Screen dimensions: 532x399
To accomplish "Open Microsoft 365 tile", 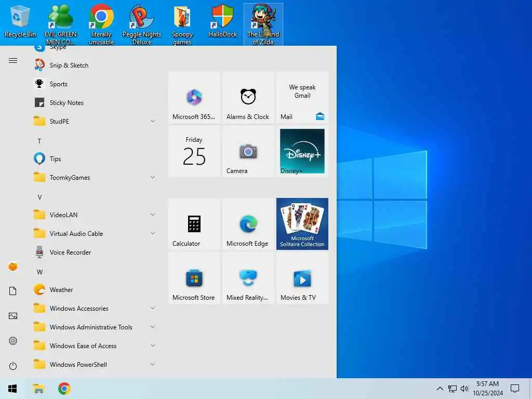I will click(194, 97).
